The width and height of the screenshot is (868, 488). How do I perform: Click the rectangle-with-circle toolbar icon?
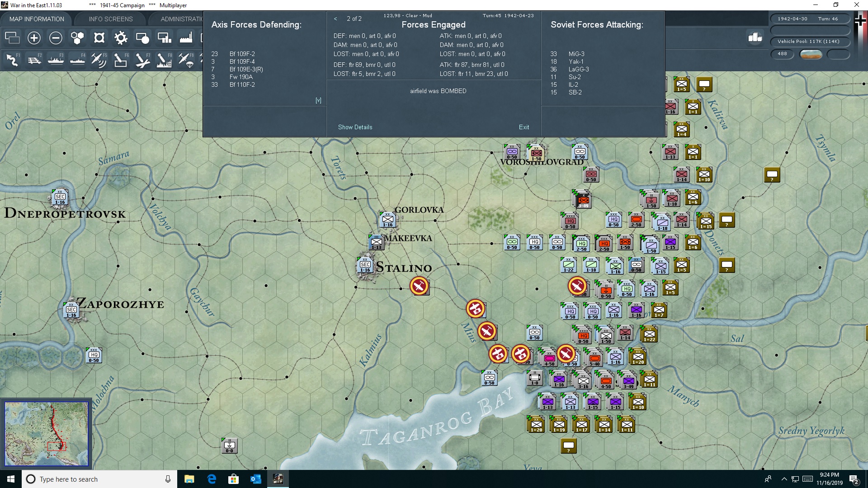point(142,38)
